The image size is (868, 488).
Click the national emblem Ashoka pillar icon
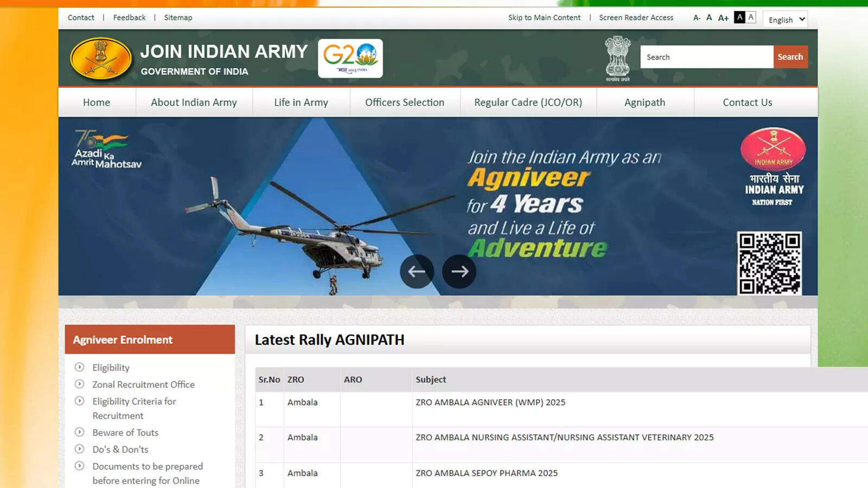coord(618,59)
